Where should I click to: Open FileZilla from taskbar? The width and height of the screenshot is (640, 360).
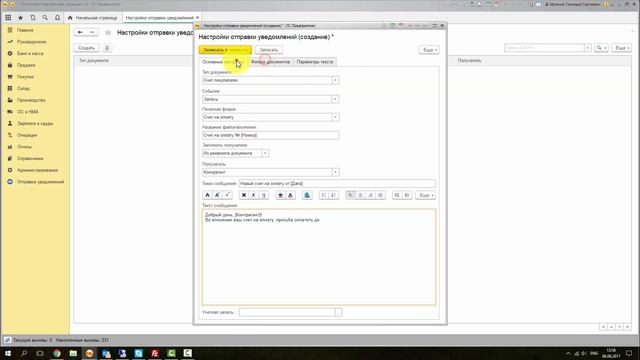click(x=155, y=353)
